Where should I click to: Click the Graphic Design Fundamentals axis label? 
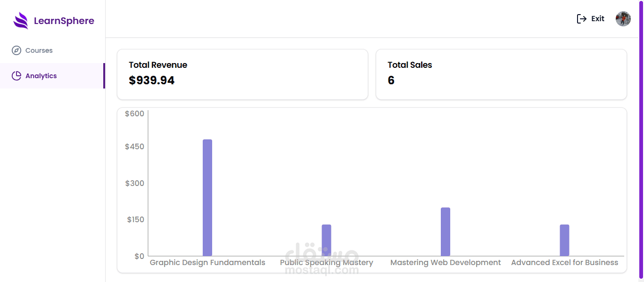coord(207,263)
